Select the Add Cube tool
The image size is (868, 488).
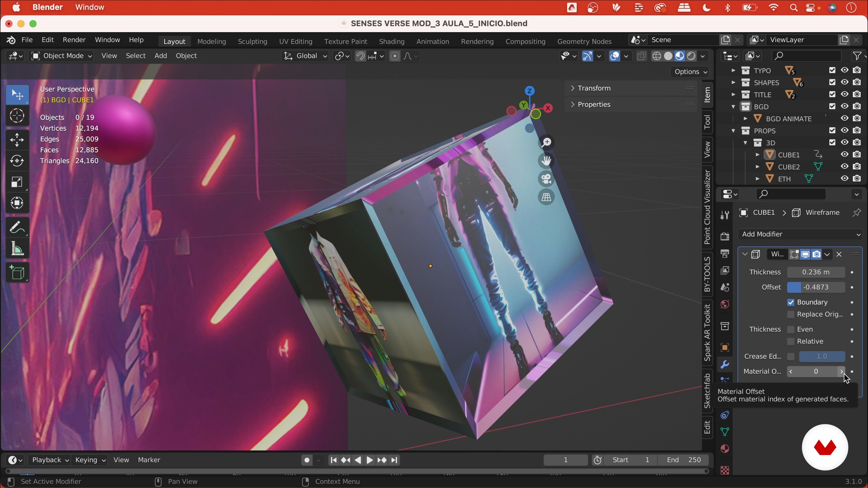click(17, 272)
